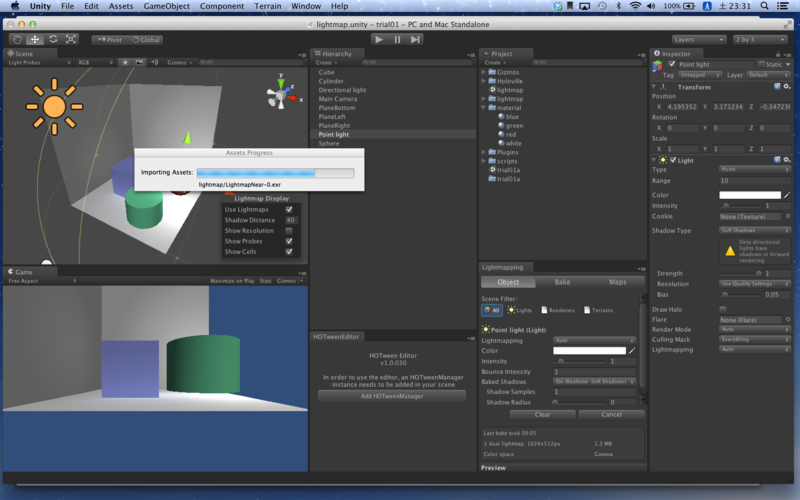Viewport: 800px width, 500px height.
Task: Toggle Show Probes checkbox
Action: (289, 241)
